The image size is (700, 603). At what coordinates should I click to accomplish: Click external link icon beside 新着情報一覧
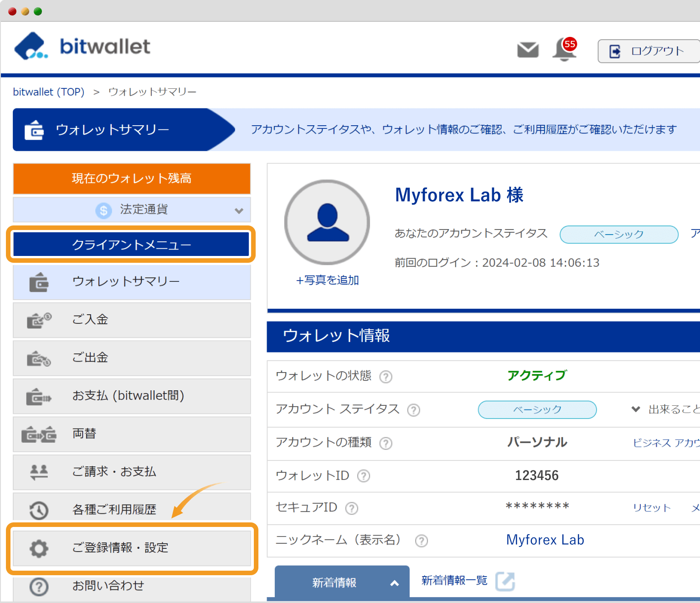505,581
